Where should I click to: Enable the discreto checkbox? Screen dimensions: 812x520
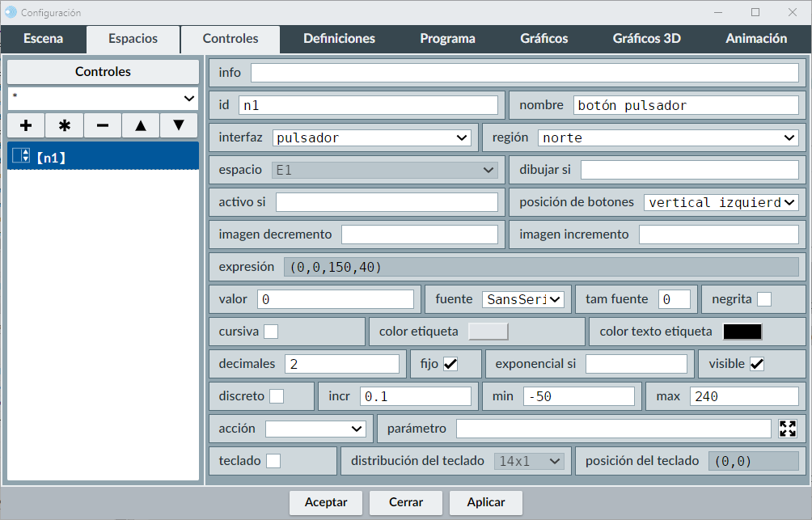tap(277, 396)
